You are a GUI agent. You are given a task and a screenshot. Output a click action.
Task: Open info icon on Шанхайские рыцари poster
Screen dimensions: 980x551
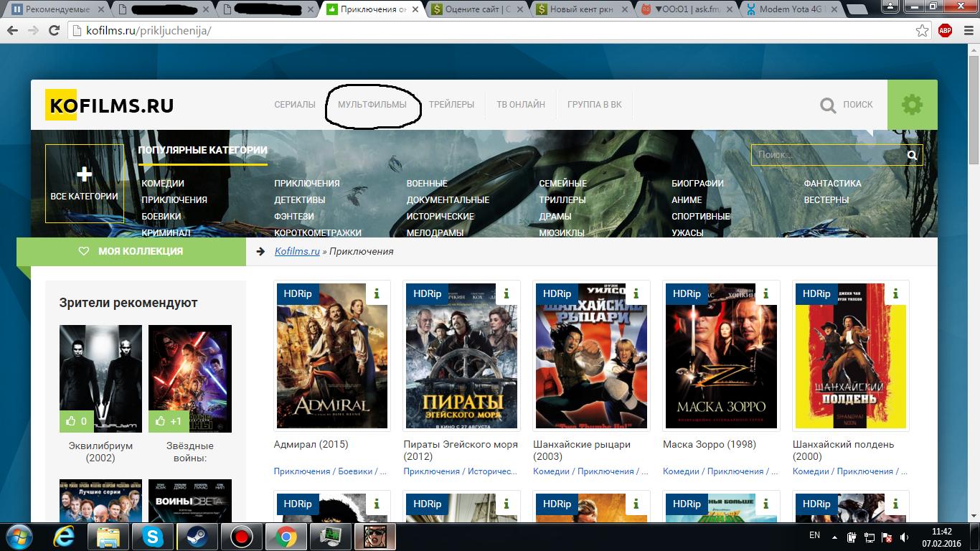[x=636, y=293]
